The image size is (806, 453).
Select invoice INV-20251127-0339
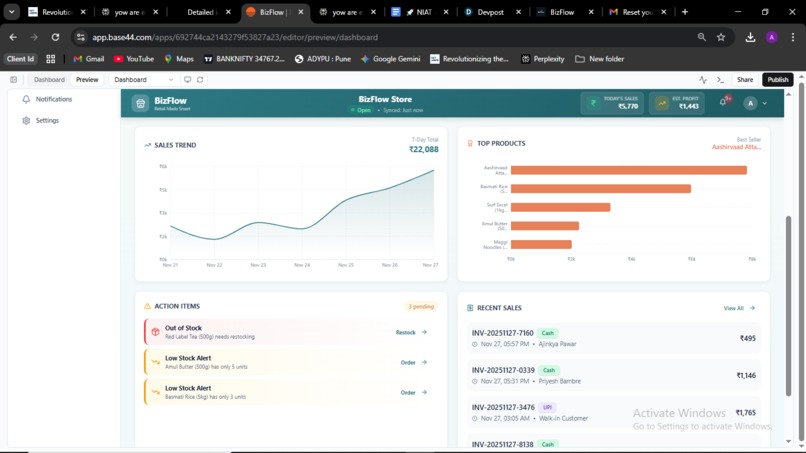(614, 375)
